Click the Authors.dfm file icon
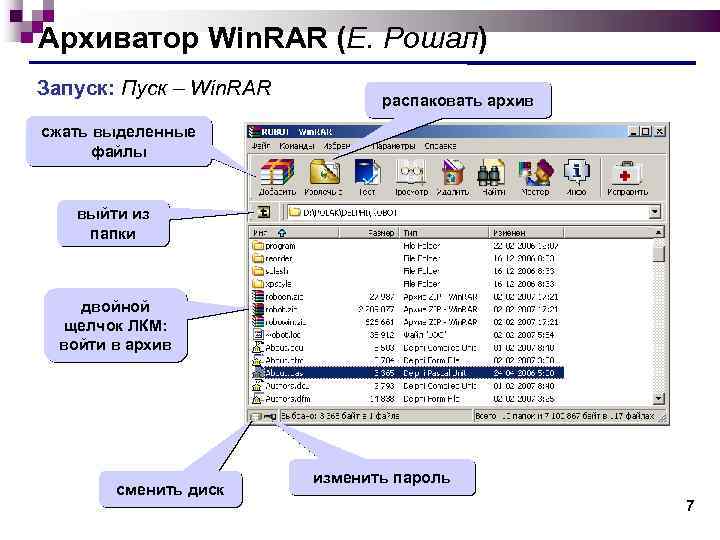This screenshot has height=540, width=720. pyautogui.click(x=258, y=399)
